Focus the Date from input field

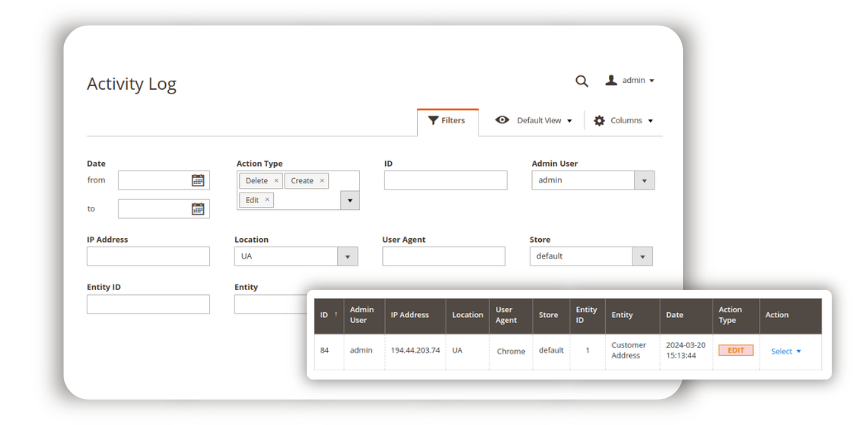tap(164, 180)
